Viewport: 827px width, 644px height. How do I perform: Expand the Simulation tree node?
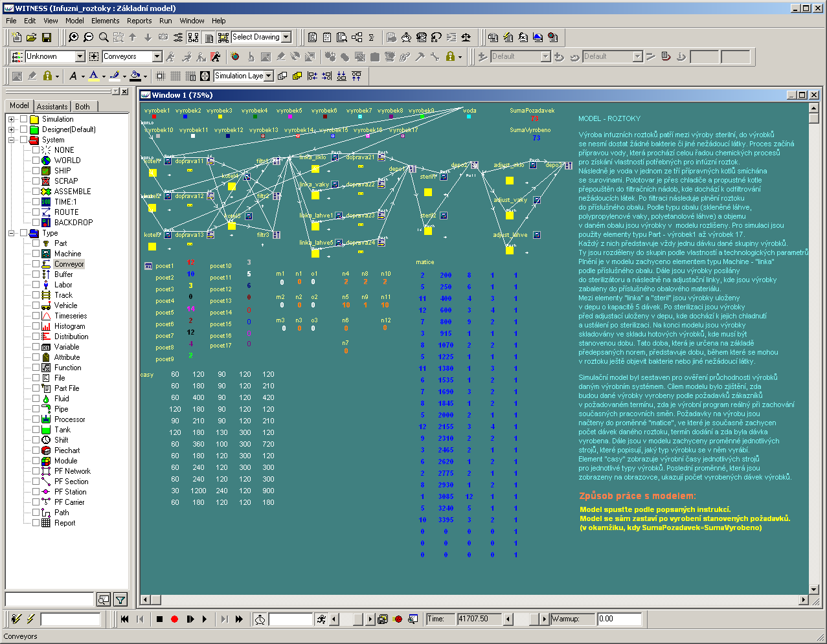point(11,119)
